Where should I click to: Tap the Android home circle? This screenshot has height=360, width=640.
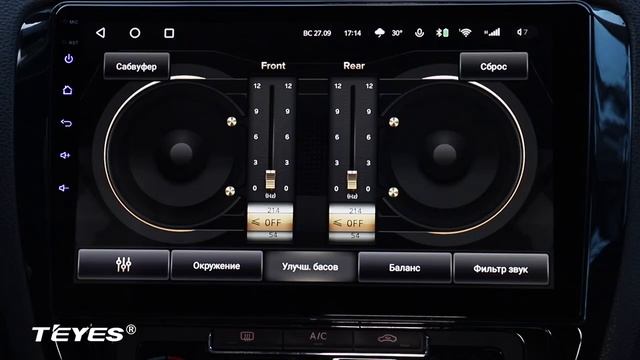(135, 33)
